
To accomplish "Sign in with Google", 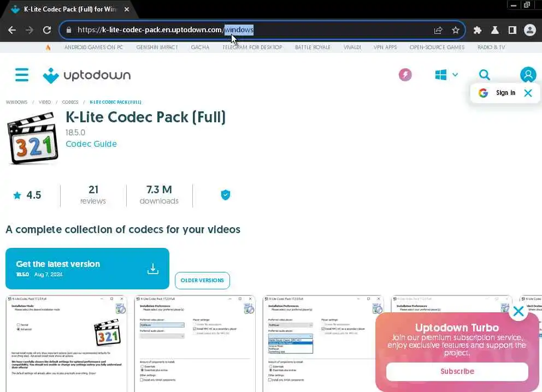I will pyautogui.click(x=497, y=93).
